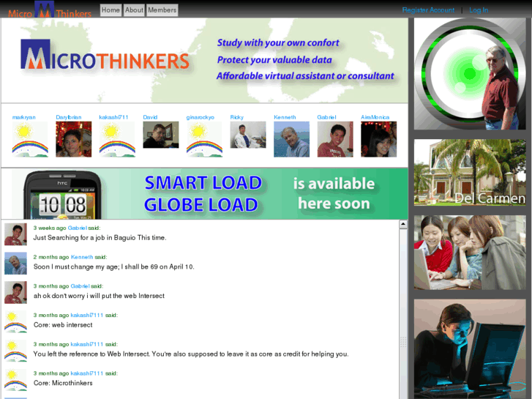Click the green power button image
Screen dimensions: 532x399
tap(470, 74)
